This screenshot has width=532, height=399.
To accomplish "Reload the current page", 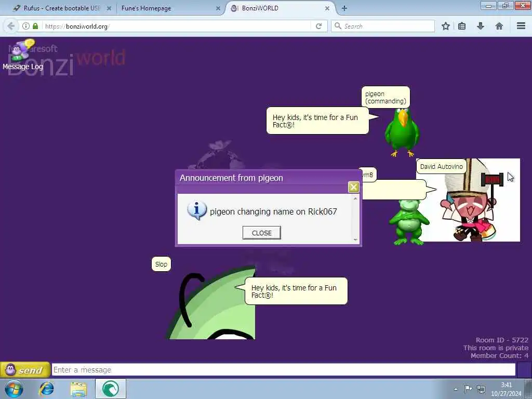I will [318, 26].
